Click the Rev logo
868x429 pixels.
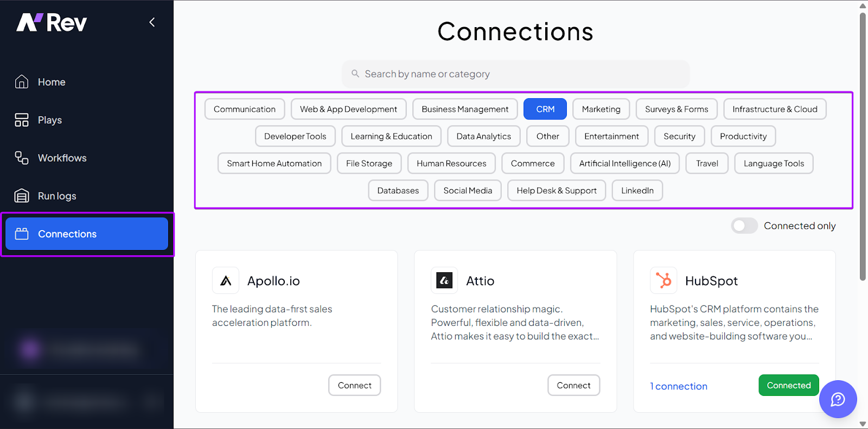[52, 22]
